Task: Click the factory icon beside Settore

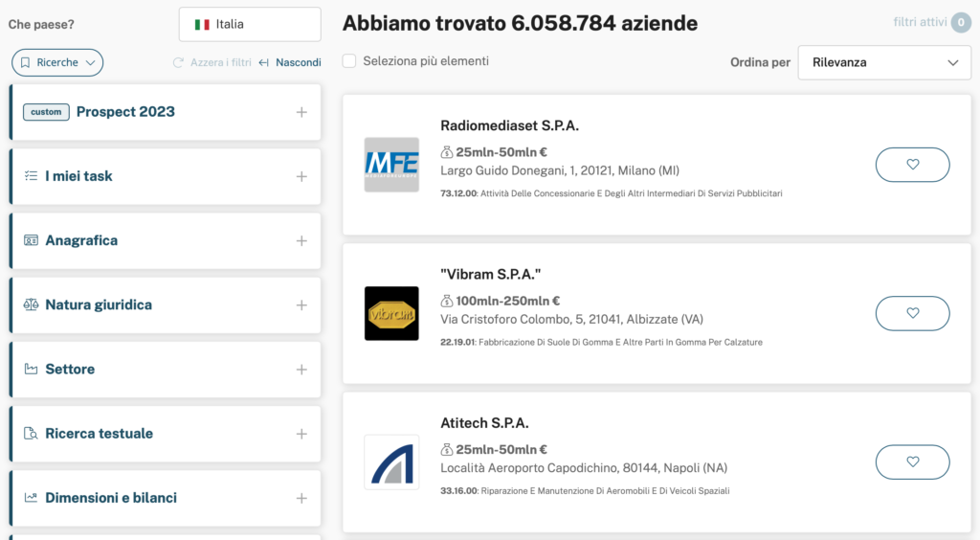Action: coord(31,369)
